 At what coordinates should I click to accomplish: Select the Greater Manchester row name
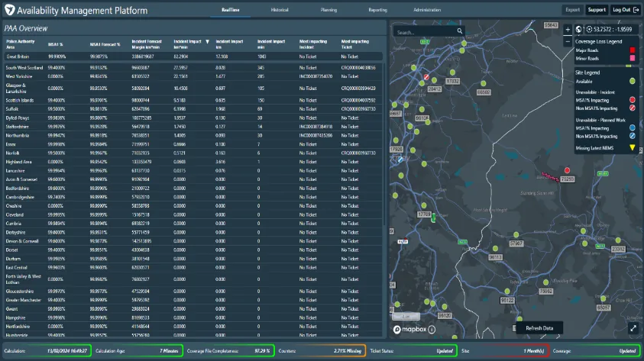(x=24, y=300)
